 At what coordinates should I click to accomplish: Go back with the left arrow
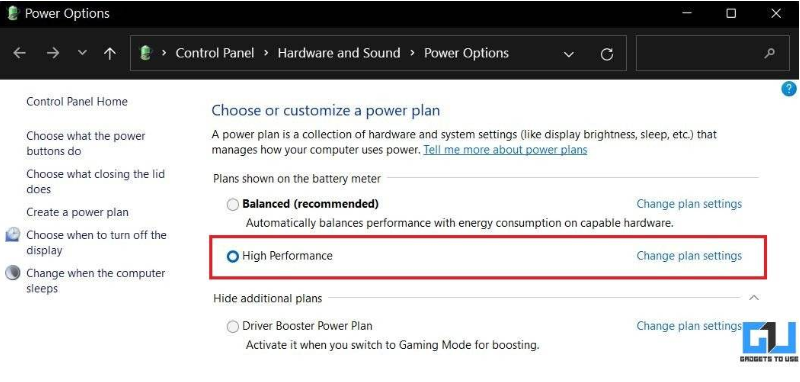click(19, 53)
